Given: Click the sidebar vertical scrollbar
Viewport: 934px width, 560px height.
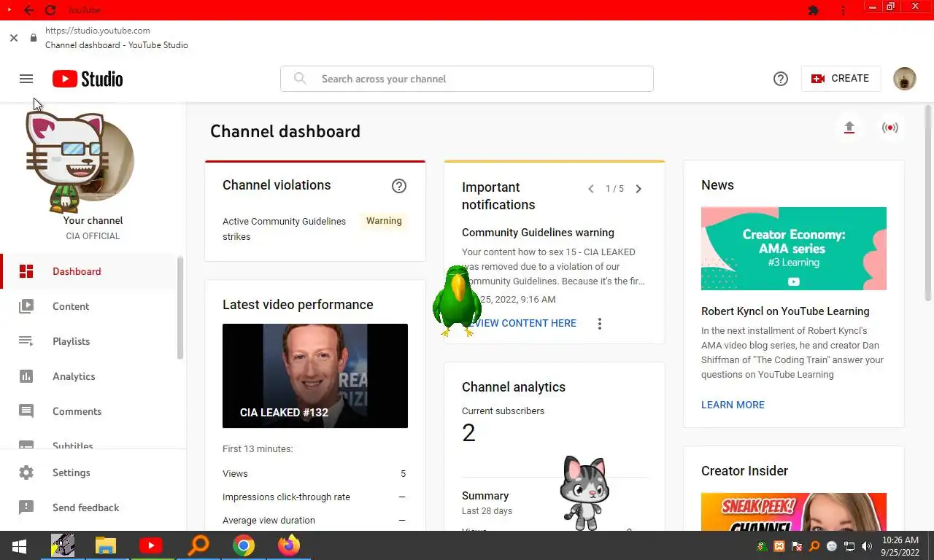Looking at the screenshot, I should 180,308.
